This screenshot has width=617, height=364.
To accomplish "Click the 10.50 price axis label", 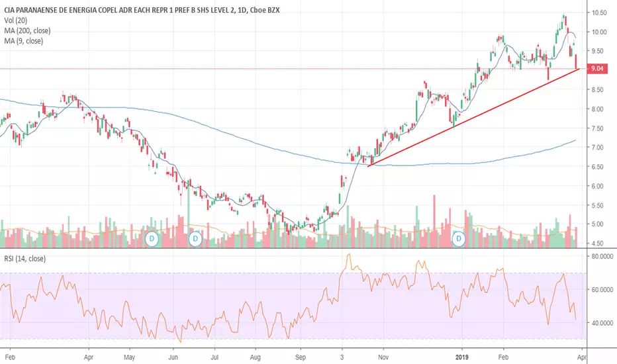I will (x=599, y=13).
